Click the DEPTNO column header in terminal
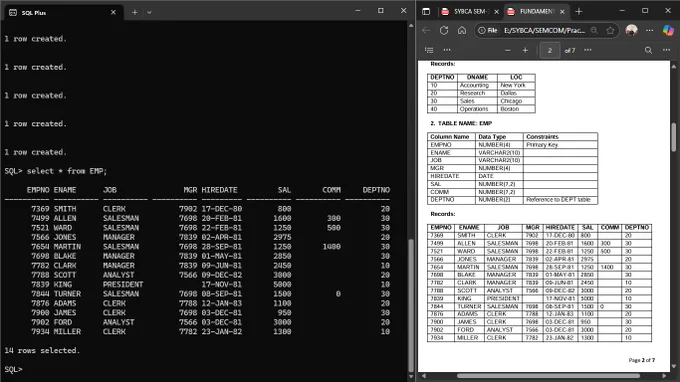Screen dimensions: 680x382 click(x=376, y=190)
